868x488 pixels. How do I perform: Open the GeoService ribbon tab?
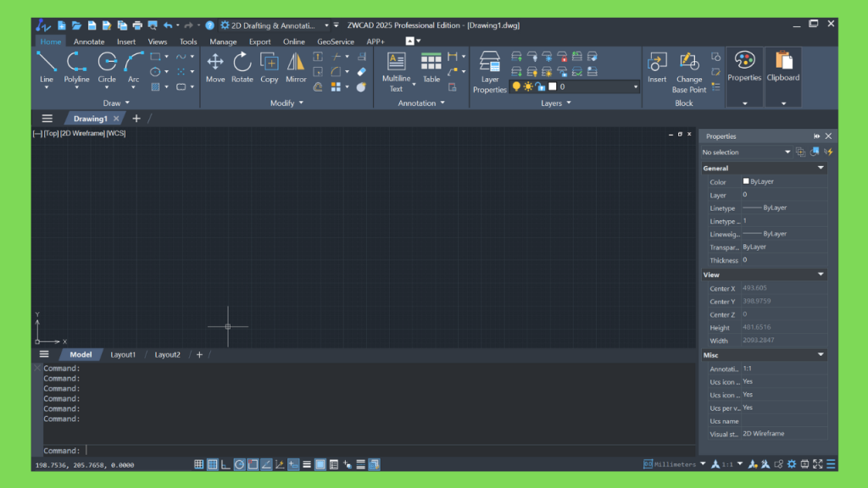coord(336,42)
